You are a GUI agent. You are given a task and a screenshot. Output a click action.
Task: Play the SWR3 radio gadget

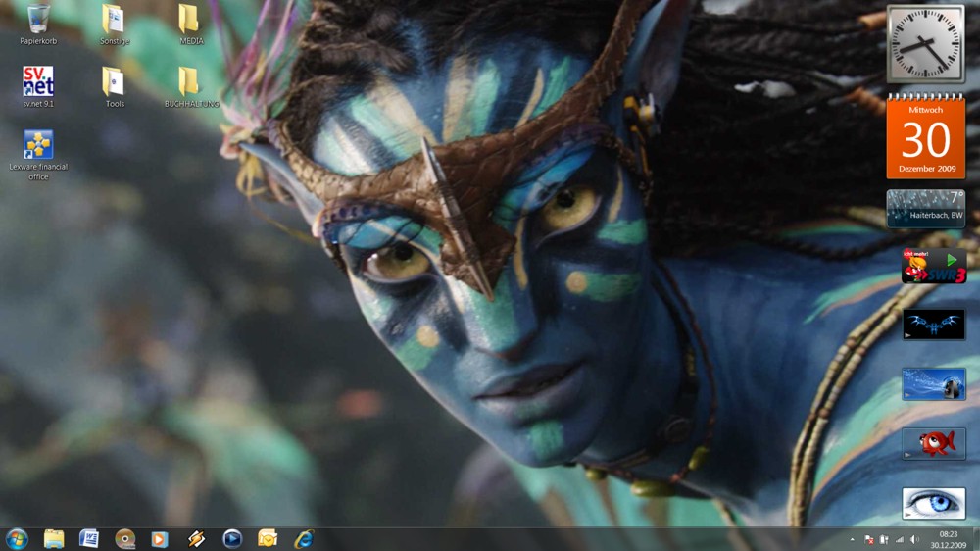(x=952, y=260)
